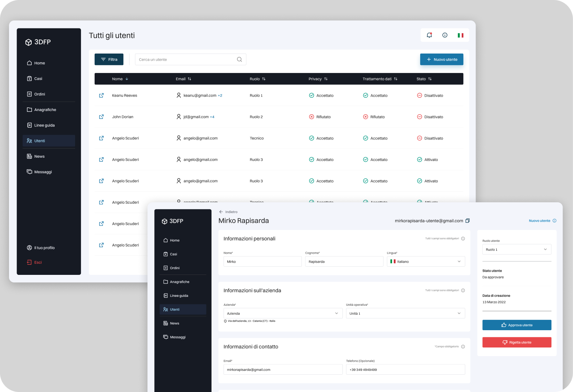Open Keanu Reeves additional emails +2
This screenshot has height=392, width=573.
coord(220,96)
